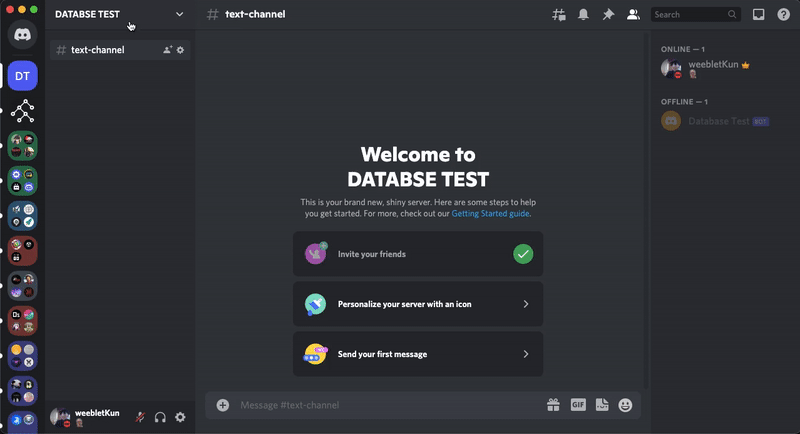Click the plus attach file button

tap(223, 405)
